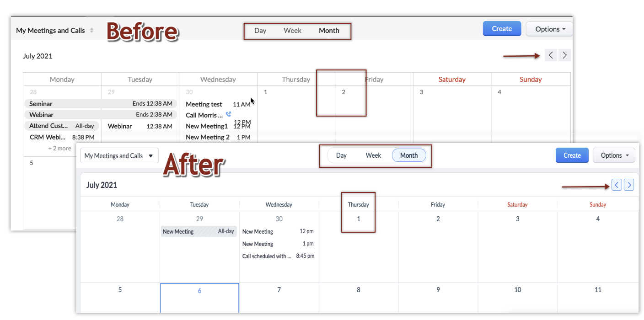644x320 pixels.
Task: Expand the Options dropdown in Before view
Action: click(549, 29)
